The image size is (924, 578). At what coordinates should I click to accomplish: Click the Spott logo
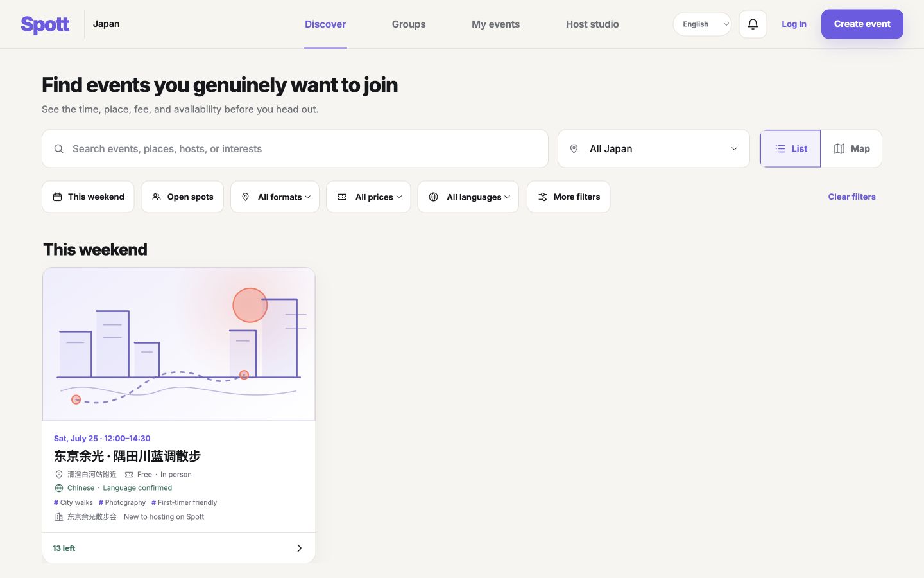point(45,24)
